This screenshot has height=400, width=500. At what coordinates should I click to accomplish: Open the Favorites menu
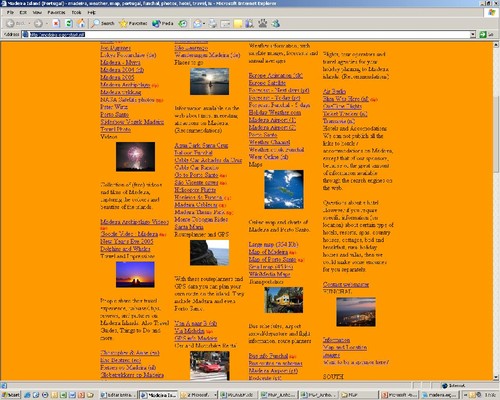pyautogui.click(x=56, y=12)
